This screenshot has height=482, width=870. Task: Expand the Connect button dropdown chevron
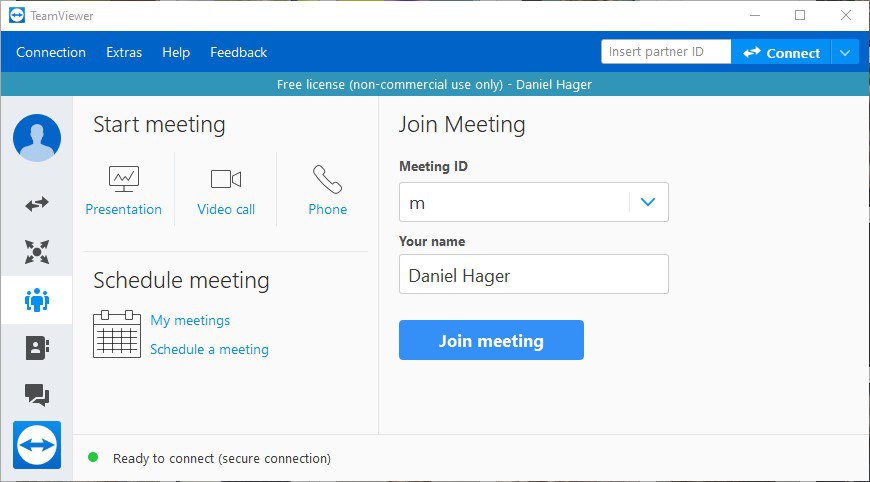click(x=845, y=53)
